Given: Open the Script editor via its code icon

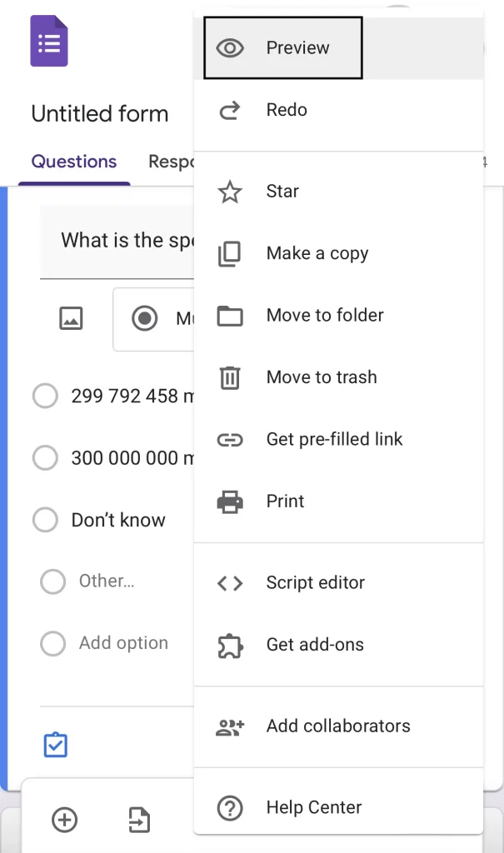Looking at the screenshot, I should [x=230, y=583].
